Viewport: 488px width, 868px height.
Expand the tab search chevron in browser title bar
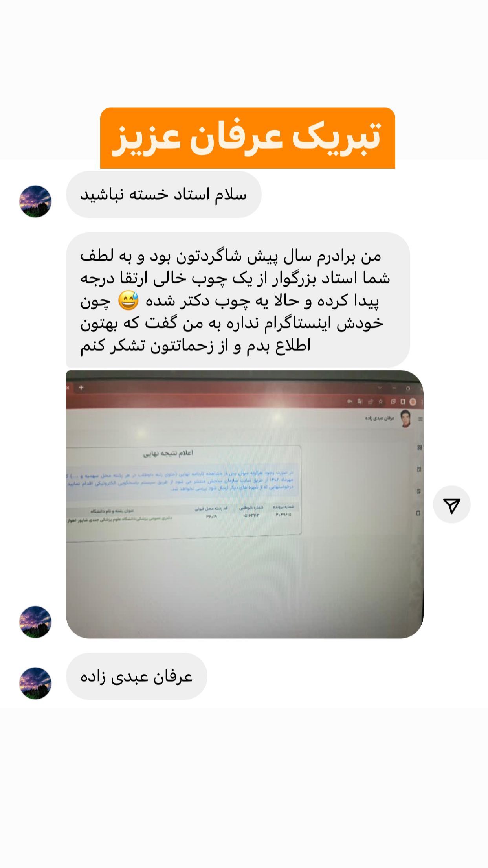click(380, 388)
